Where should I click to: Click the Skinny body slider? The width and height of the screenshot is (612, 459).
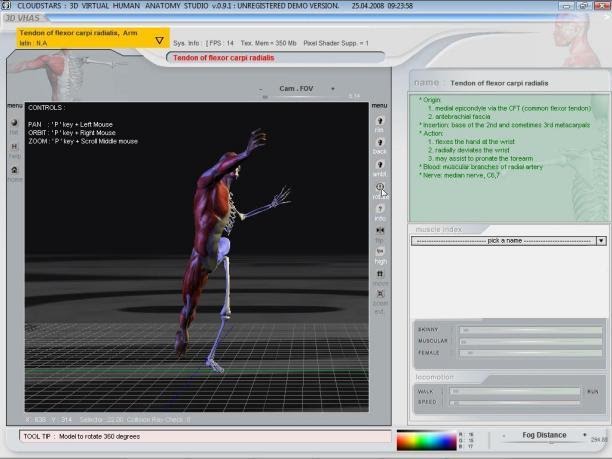click(530, 330)
